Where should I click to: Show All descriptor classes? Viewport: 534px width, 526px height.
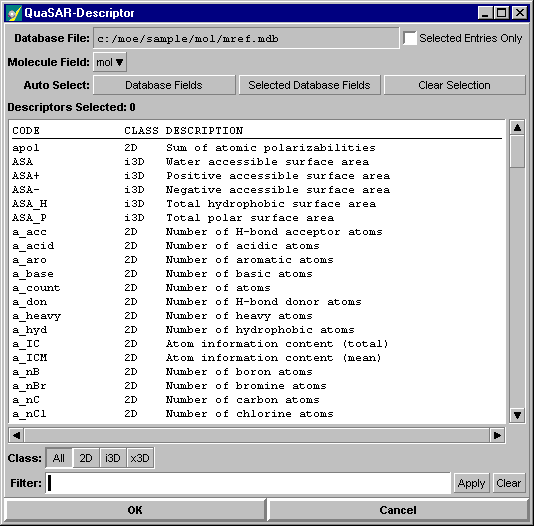pyautogui.click(x=59, y=458)
